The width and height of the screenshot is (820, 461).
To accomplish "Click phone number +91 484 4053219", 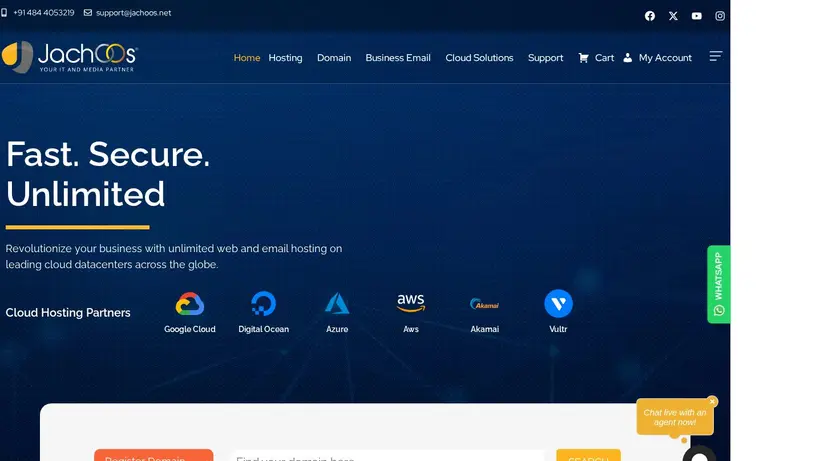I will 44,13.
